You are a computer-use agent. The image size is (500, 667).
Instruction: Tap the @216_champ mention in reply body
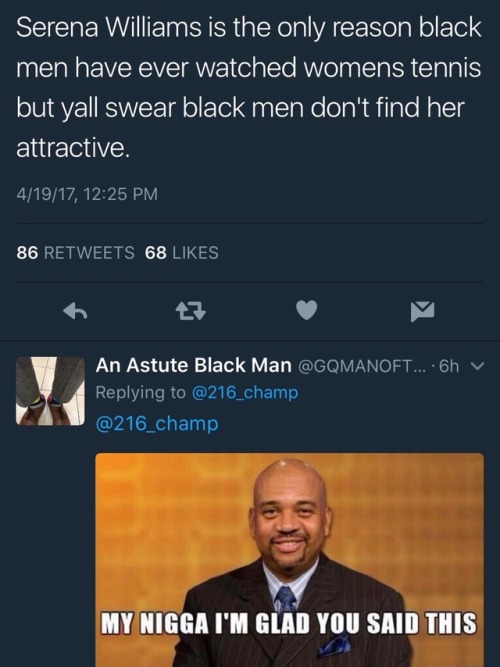157,424
